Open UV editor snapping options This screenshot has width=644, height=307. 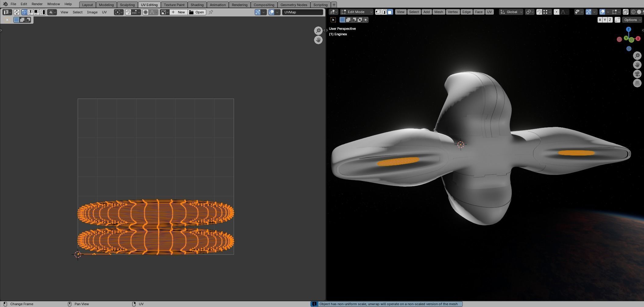click(x=136, y=12)
